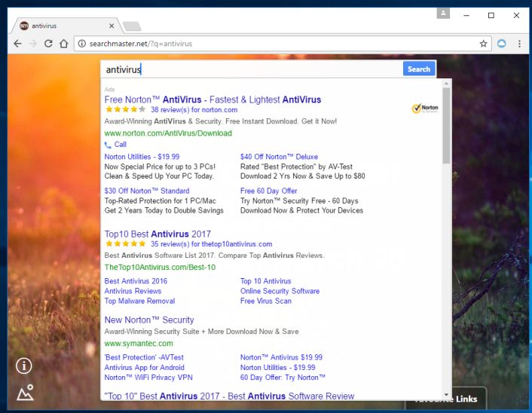View site info icon in address bar
This screenshot has height=413, width=532.
click(82, 44)
